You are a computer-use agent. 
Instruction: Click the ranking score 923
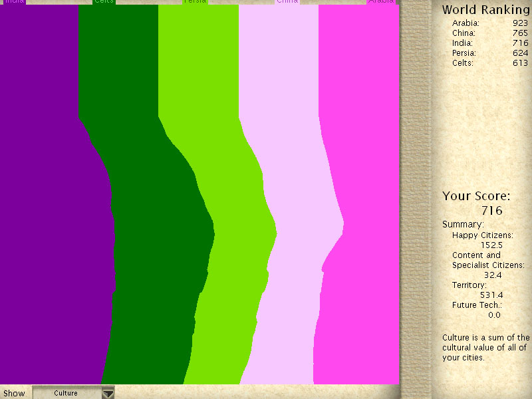click(x=521, y=23)
